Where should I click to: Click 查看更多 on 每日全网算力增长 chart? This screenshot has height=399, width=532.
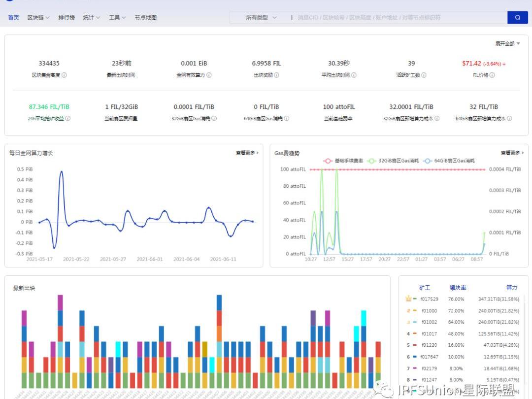click(247, 153)
